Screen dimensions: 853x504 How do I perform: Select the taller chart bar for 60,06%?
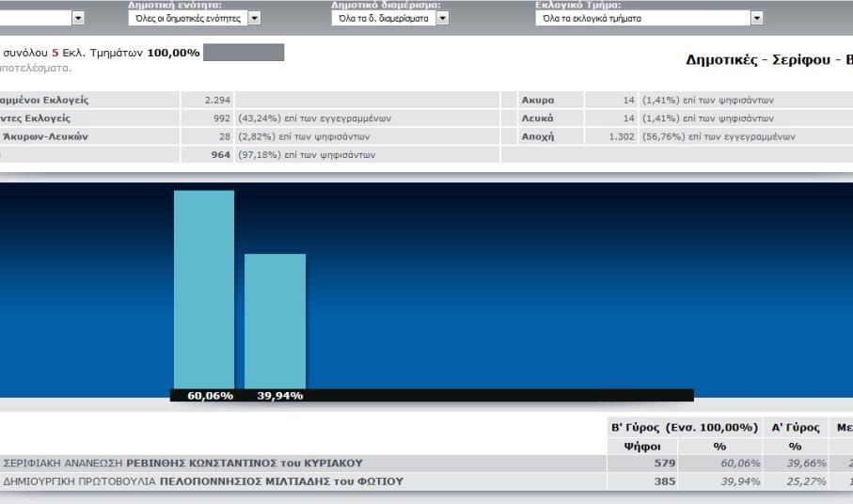(x=204, y=288)
